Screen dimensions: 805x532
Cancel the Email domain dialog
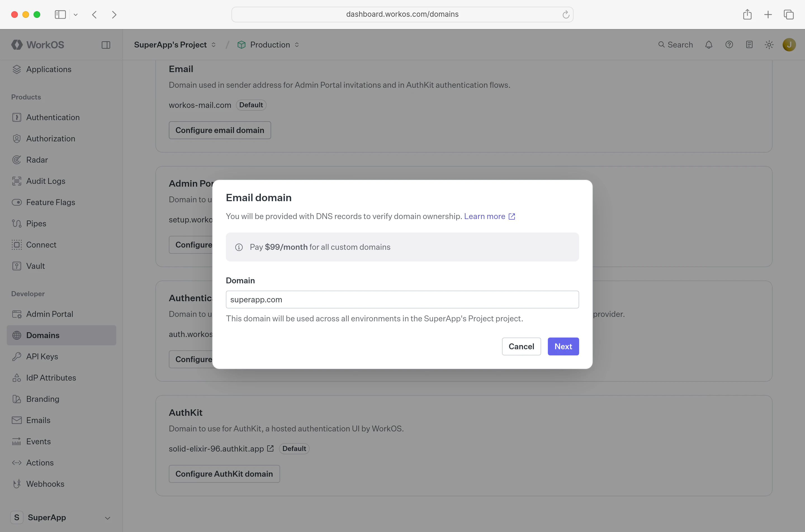coord(521,346)
